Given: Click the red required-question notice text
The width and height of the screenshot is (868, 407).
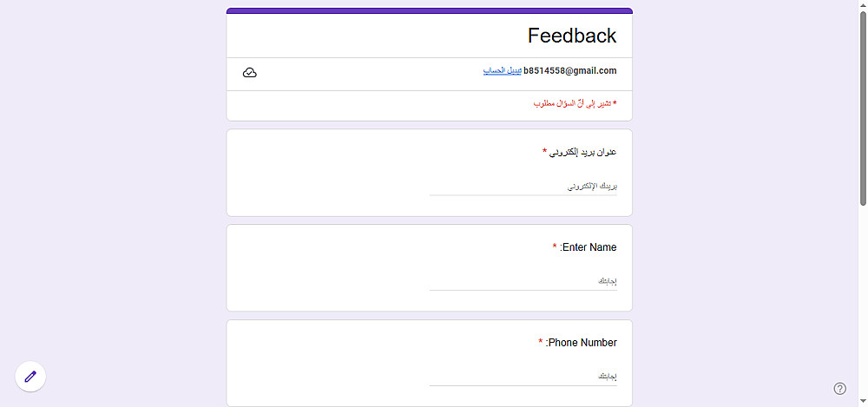Looking at the screenshot, I should pyautogui.click(x=575, y=103).
